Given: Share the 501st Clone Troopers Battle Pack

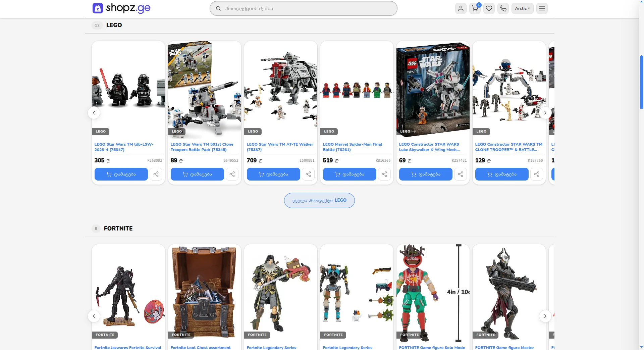Looking at the screenshot, I should 232,174.
